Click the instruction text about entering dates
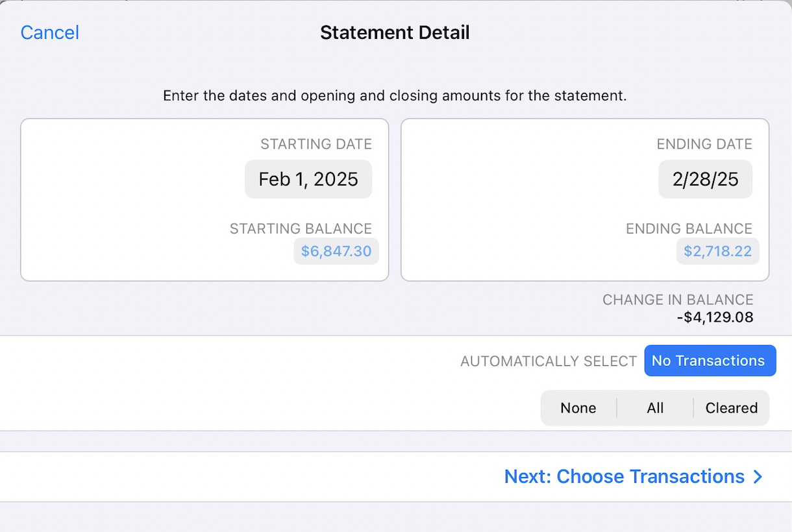792x532 pixels. click(x=395, y=96)
